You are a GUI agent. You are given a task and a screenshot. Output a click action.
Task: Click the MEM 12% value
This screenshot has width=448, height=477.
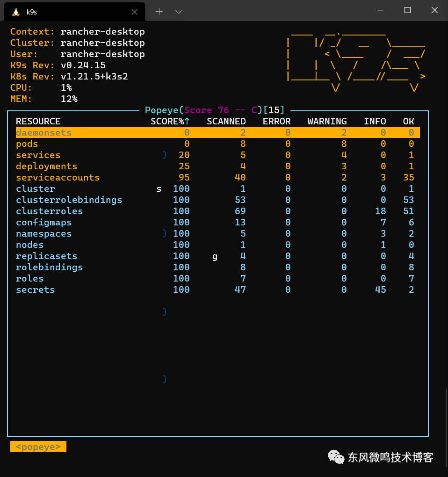click(x=69, y=99)
